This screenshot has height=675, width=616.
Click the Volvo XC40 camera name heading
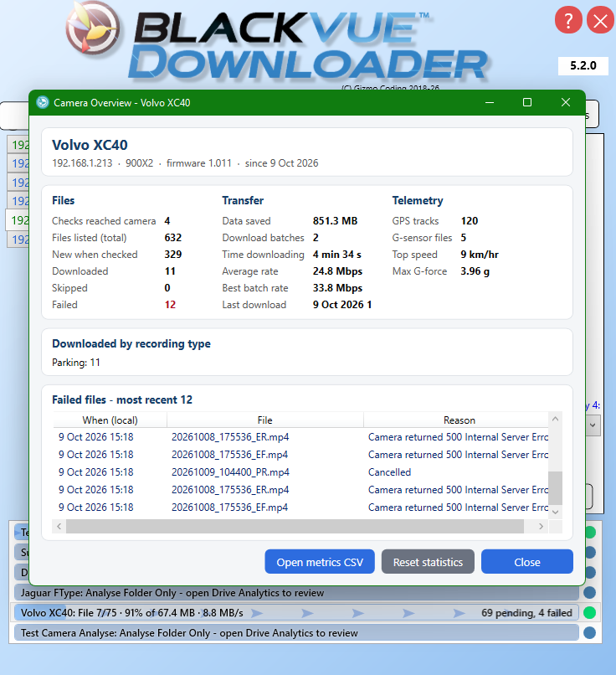90,145
